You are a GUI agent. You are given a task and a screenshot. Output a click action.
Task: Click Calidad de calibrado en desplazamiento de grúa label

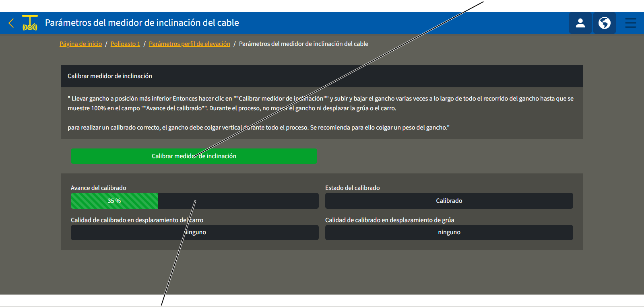(390, 220)
